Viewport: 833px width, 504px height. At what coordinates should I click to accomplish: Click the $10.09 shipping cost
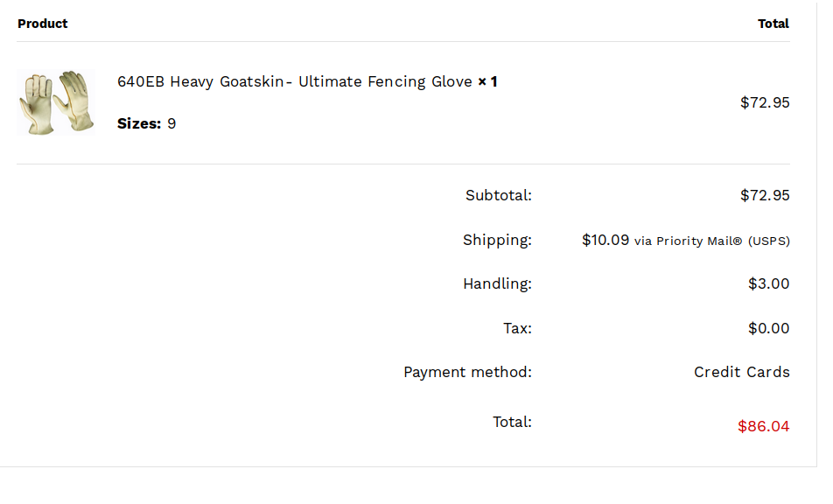pyautogui.click(x=605, y=240)
